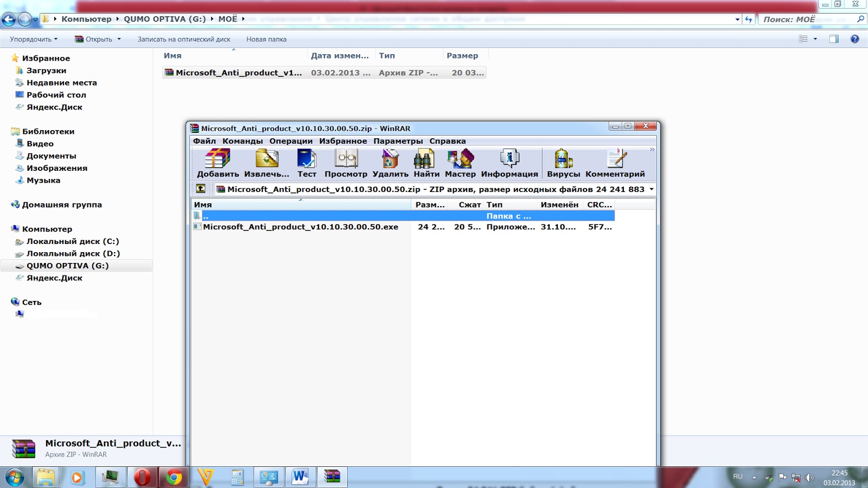
Task: Go back in Explorer navigation
Action: pos(8,20)
